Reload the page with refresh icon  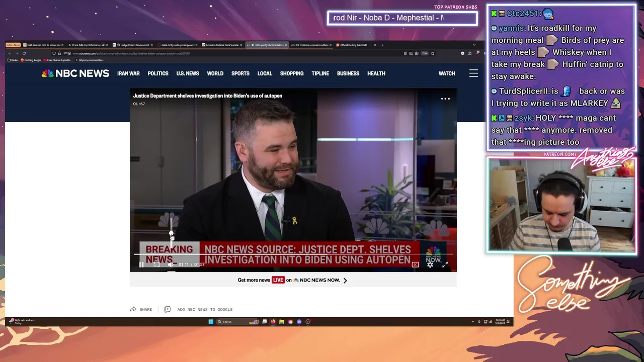(x=24, y=53)
